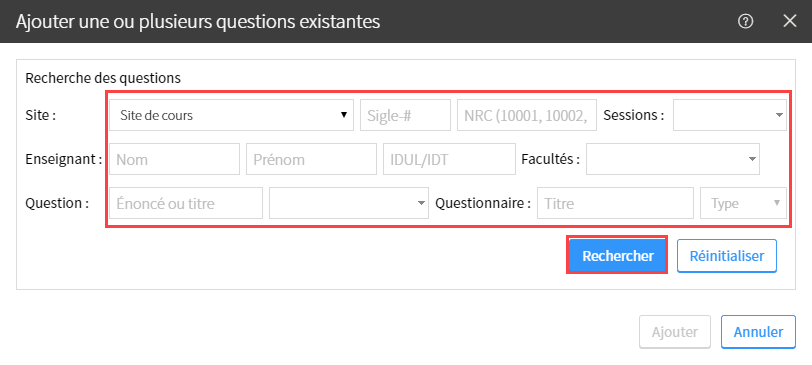Viewport: 812px width, 365px height.
Task: Click the Ajouter button
Action: point(675,331)
